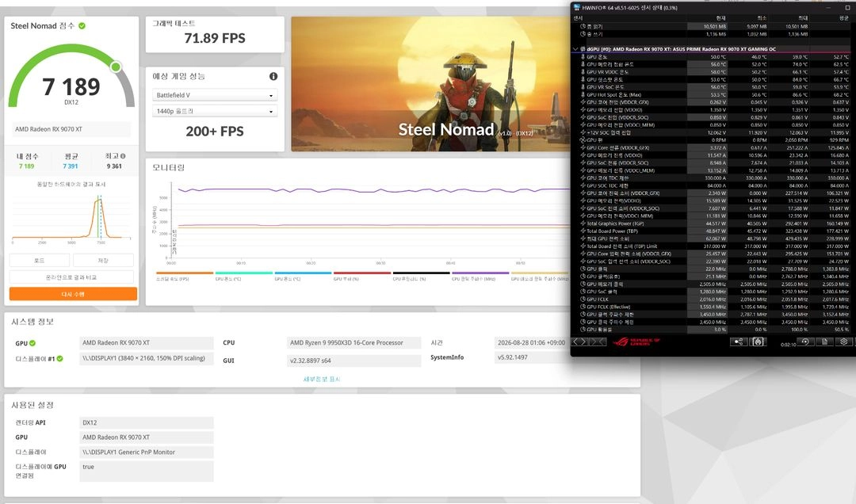Click the DISPLAY1 Generic PnP Monitor value
The width and height of the screenshot is (856, 504).
pos(147,452)
